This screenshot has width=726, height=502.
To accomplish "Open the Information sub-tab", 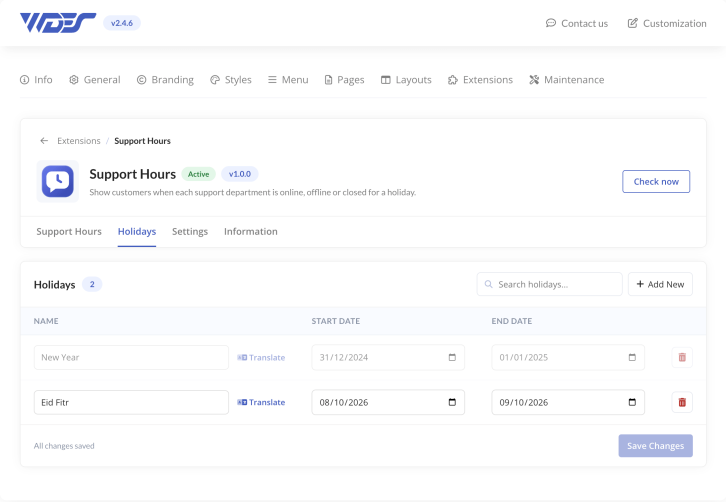I will click(251, 232).
